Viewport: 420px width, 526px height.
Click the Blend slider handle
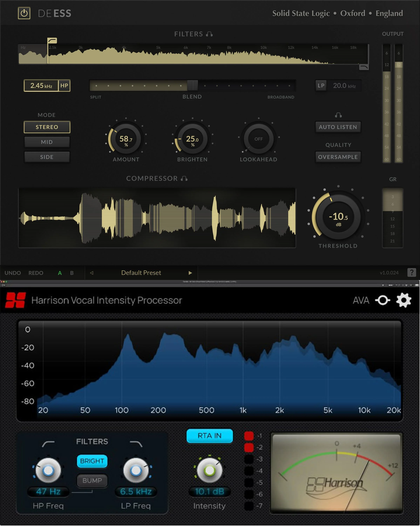point(193,85)
